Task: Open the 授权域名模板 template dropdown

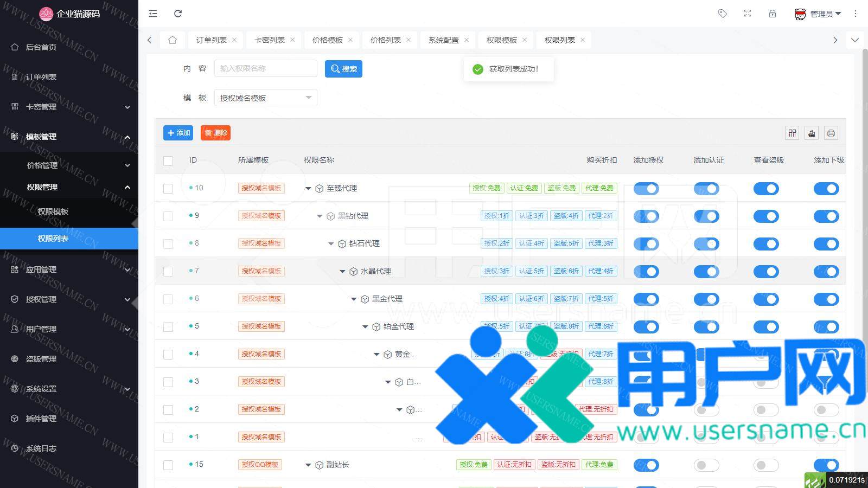Action: pyautogui.click(x=265, y=98)
